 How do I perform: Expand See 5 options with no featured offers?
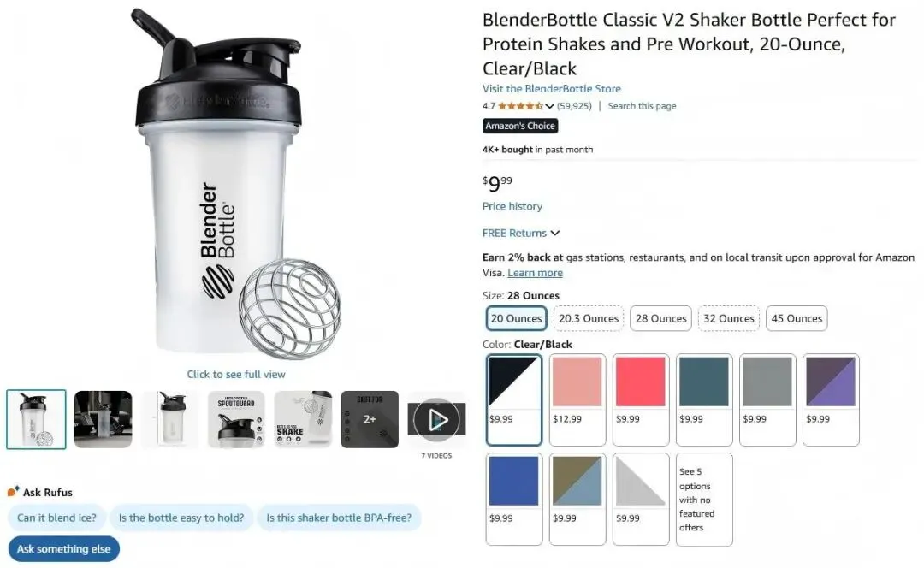(x=704, y=499)
